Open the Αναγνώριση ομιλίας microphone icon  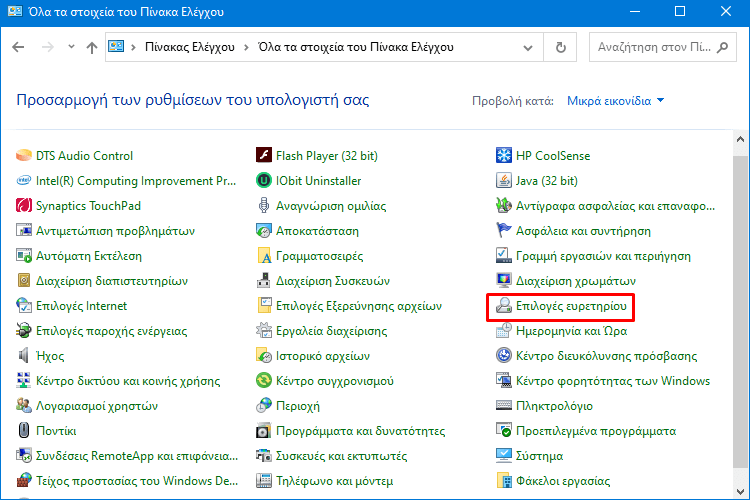pyautogui.click(x=264, y=205)
